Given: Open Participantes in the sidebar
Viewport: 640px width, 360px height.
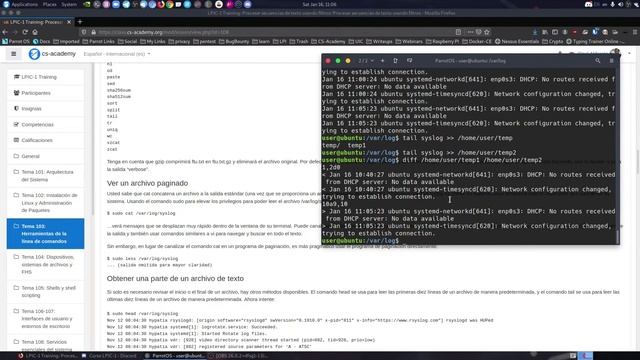Looking at the screenshot, I should (x=45, y=93).
